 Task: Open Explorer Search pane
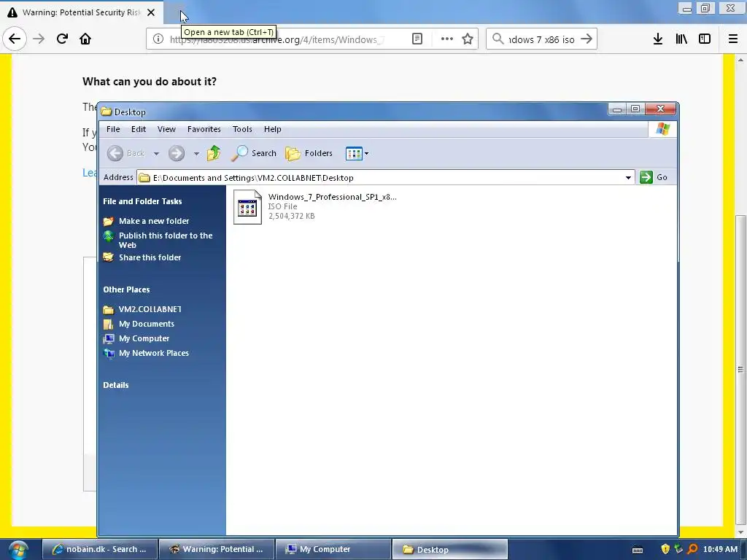point(253,153)
